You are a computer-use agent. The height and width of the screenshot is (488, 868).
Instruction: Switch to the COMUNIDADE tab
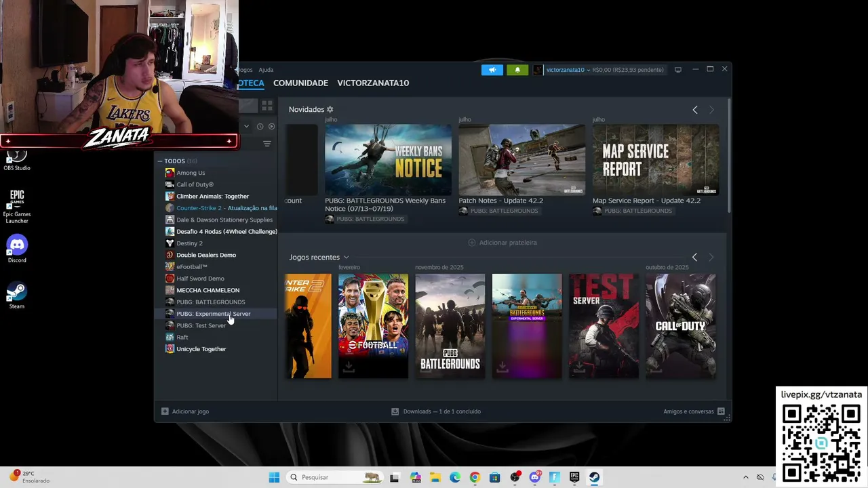pos(300,83)
